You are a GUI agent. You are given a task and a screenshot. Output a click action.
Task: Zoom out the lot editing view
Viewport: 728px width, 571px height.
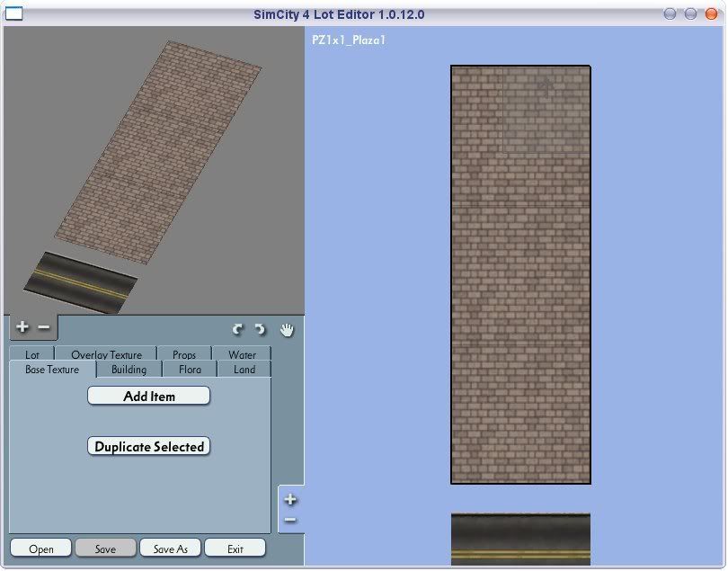[x=290, y=520]
